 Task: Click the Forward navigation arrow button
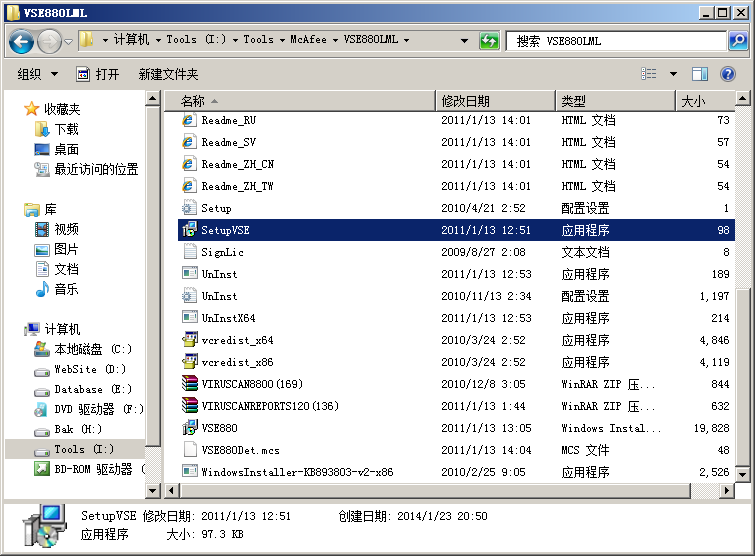[49, 42]
